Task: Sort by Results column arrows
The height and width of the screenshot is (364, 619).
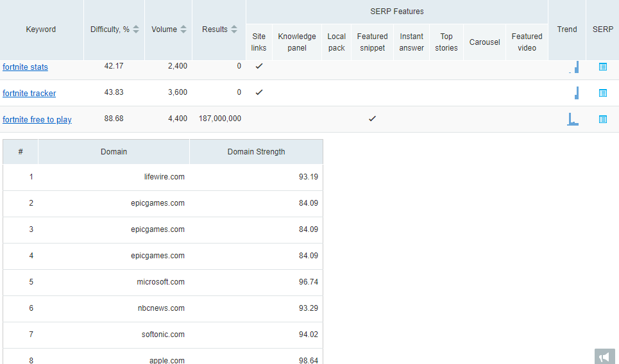Action: pos(234,29)
